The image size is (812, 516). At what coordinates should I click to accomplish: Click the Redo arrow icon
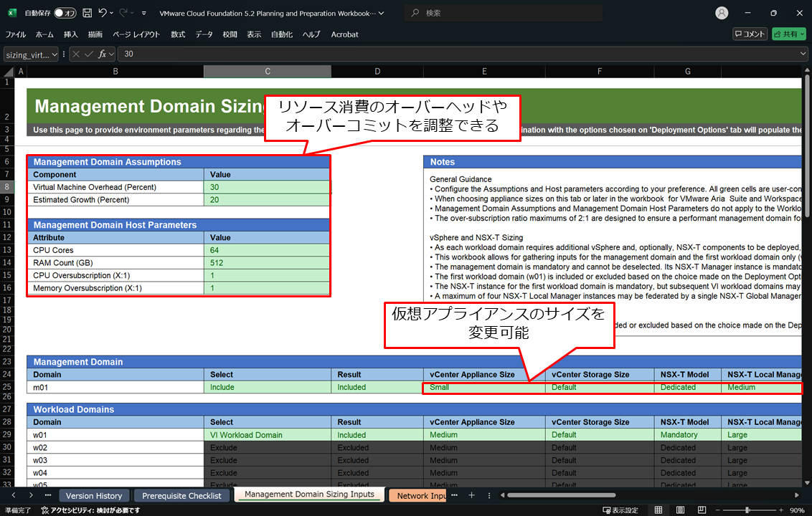pos(123,13)
